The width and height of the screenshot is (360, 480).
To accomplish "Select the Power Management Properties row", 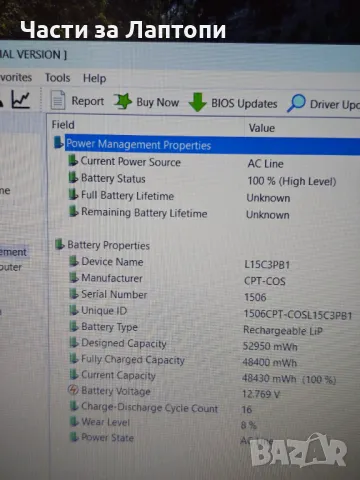I will pos(212,145).
